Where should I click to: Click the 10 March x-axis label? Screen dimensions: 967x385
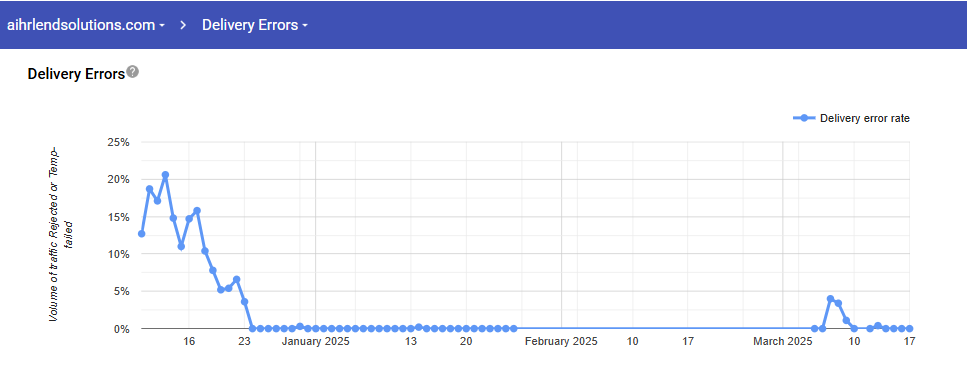click(854, 341)
